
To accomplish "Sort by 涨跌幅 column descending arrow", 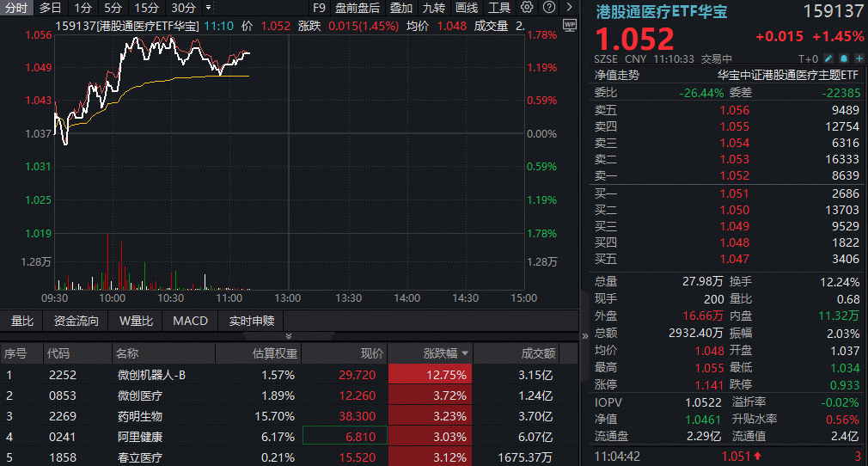I will 466,353.
